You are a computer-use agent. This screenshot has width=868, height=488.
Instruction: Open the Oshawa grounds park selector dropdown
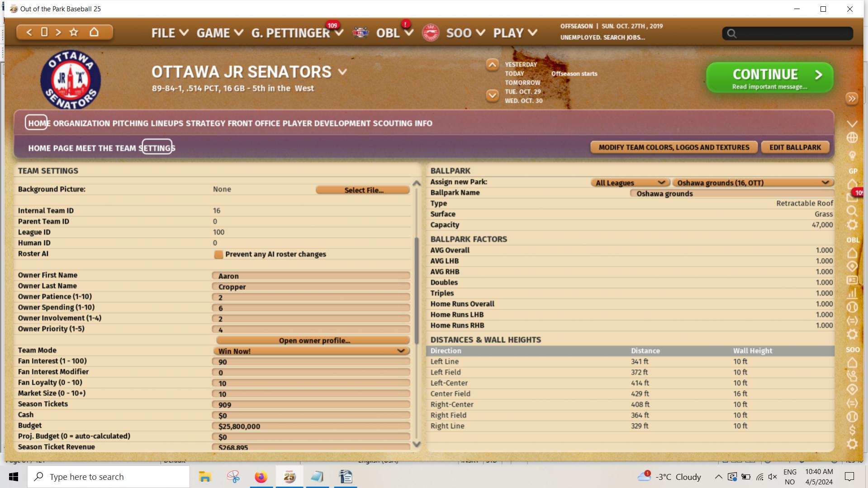point(752,183)
